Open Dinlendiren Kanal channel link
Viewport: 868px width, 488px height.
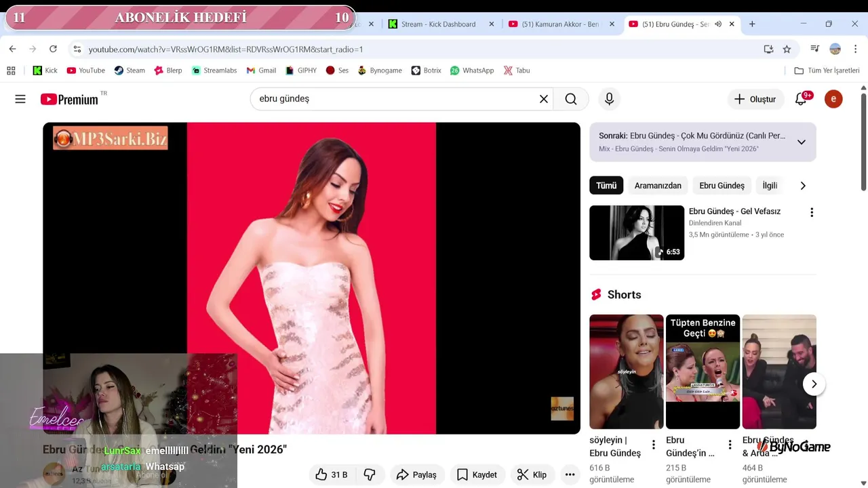point(715,223)
